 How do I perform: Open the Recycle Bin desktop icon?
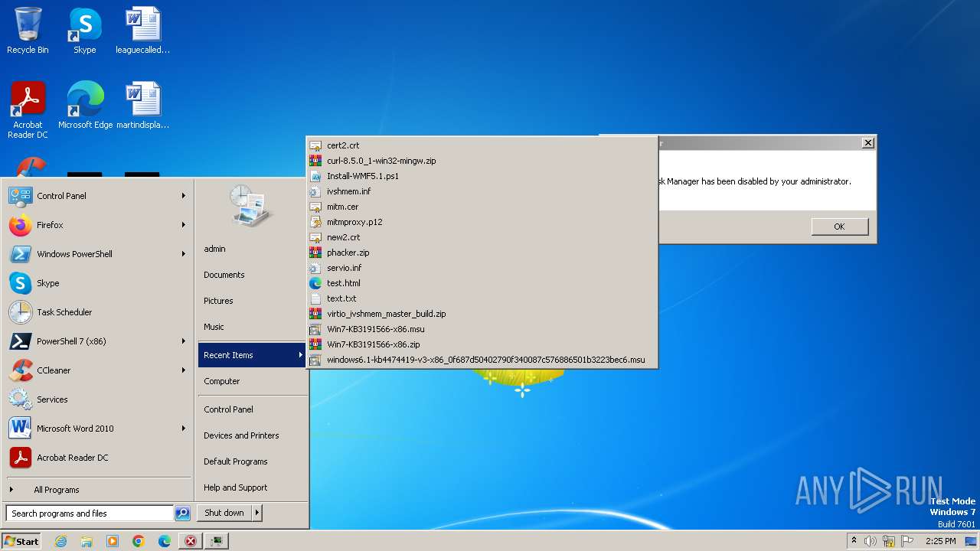pyautogui.click(x=28, y=31)
